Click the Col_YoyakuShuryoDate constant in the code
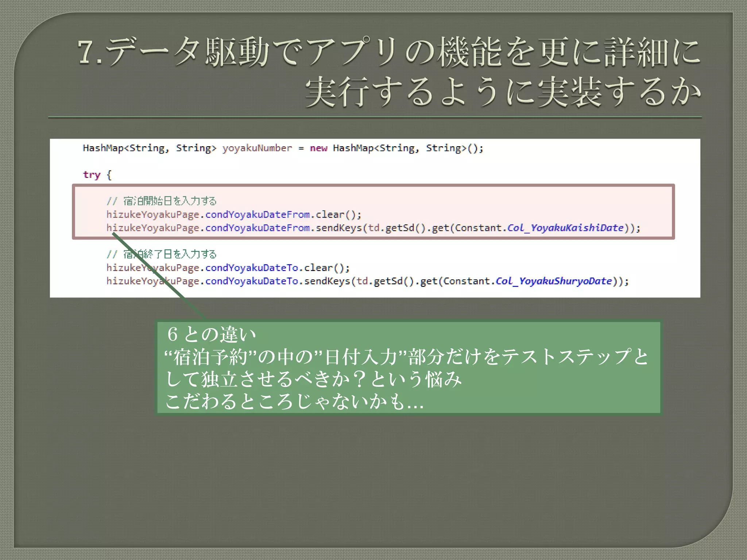747x560 pixels. (553, 281)
